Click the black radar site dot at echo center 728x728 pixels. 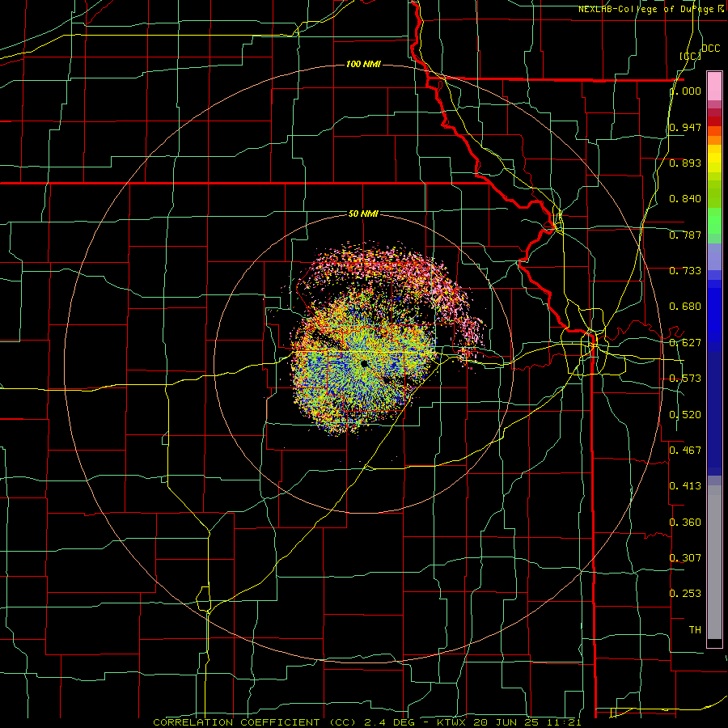(363, 363)
